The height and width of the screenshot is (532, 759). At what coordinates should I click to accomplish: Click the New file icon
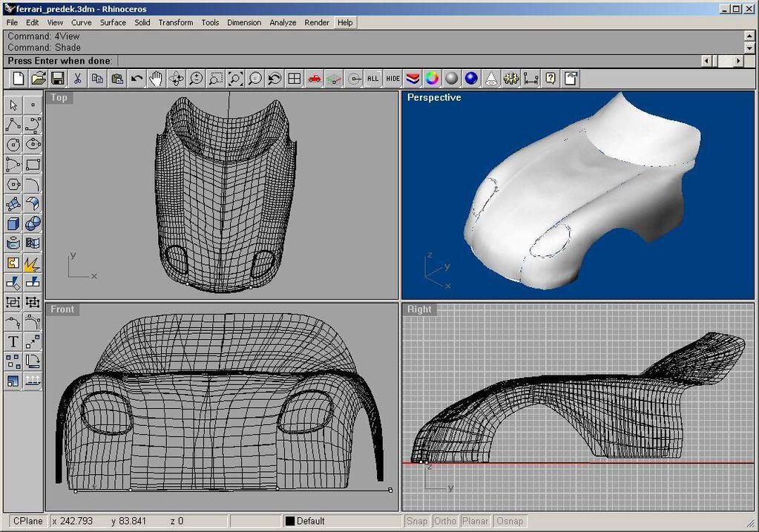tap(19, 79)
